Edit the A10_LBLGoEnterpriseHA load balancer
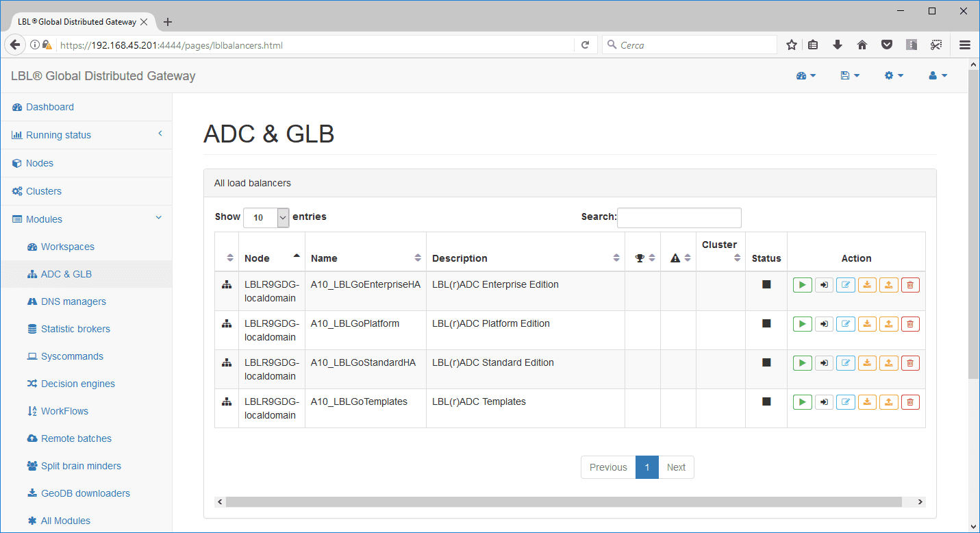Image resolution: width=980 pixels, height=533 pixels. coord(846,285)
